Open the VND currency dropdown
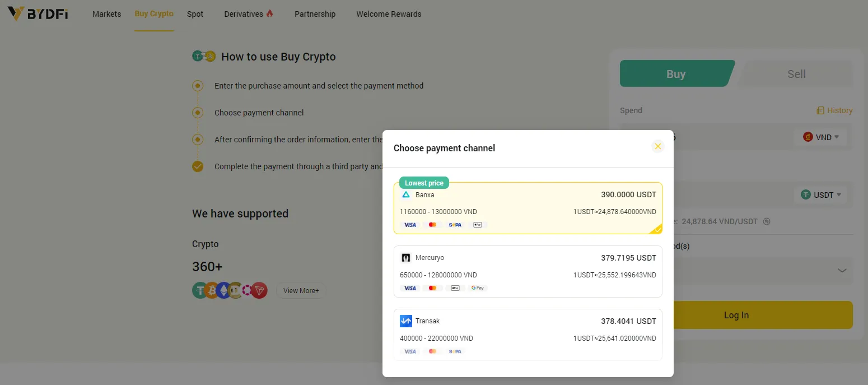This screenshot has width=868, height=385. pos(821,137)
